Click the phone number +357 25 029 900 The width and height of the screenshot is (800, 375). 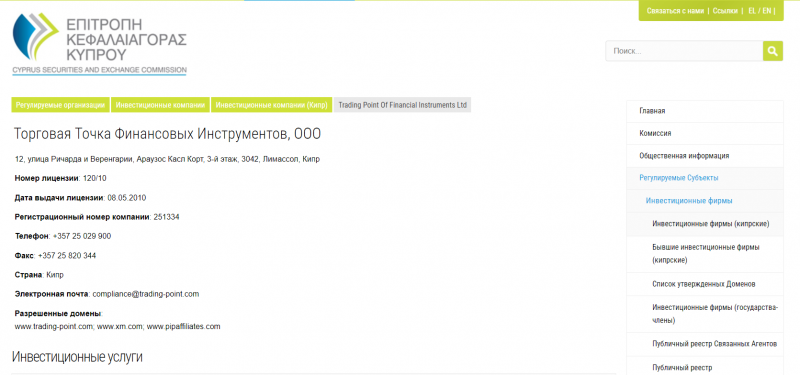pyautogui.click(x=82, y=237)
